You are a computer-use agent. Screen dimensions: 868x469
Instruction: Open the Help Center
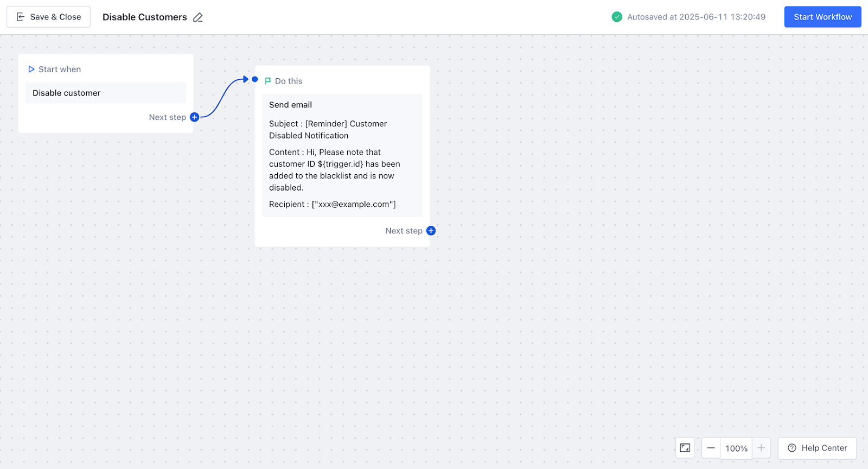tap(817, 448)
